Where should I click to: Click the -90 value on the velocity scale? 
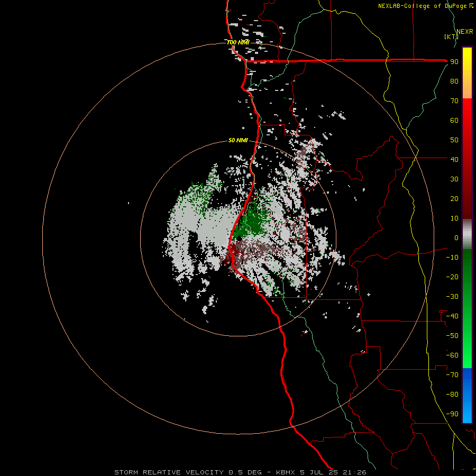pyautogui.click(x=452, y=414)
